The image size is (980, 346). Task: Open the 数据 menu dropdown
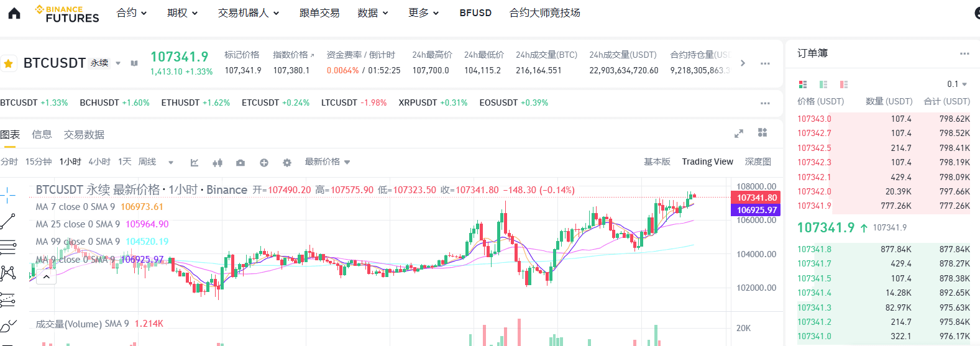pos(373,12)
